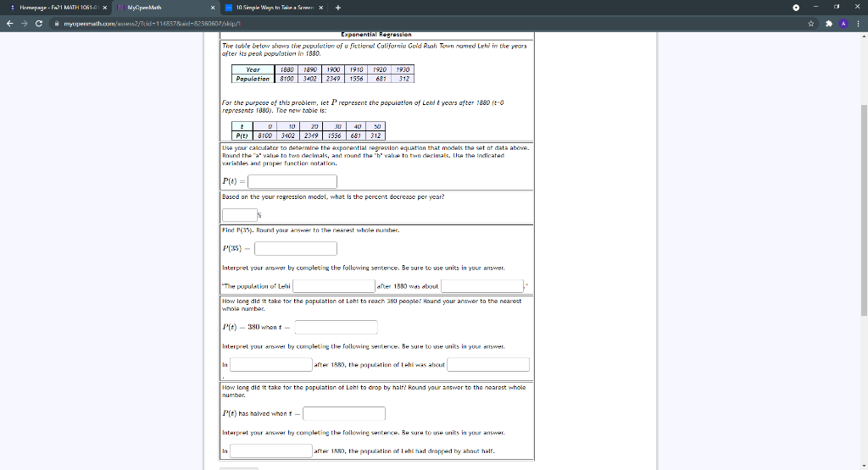This screenshot has width=868, height=470.
Task: Click the 1556 cell in the P(t) row
Action: 334,135
